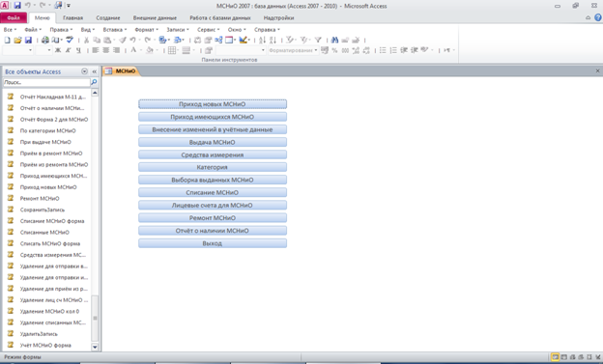Open the Справка dropdown menu
Image resolution: width=603 pixels, height=364 pixels.
(x=267, y=30)
